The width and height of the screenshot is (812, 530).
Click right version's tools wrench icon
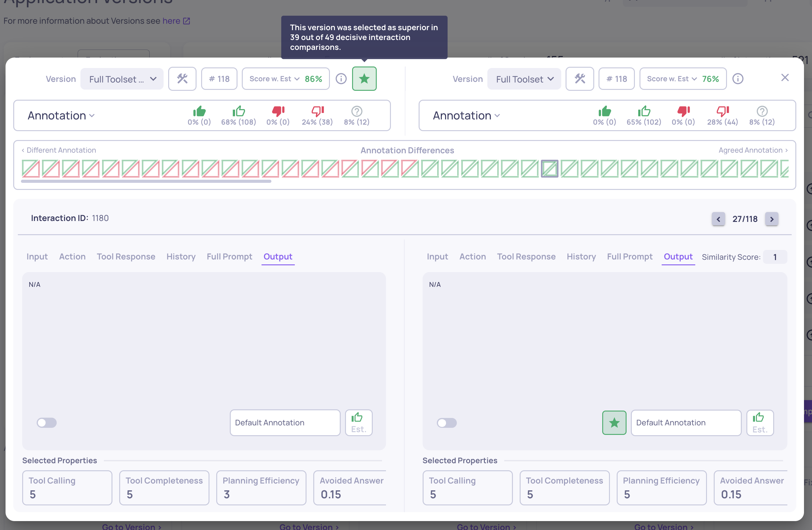pos(580,79)
